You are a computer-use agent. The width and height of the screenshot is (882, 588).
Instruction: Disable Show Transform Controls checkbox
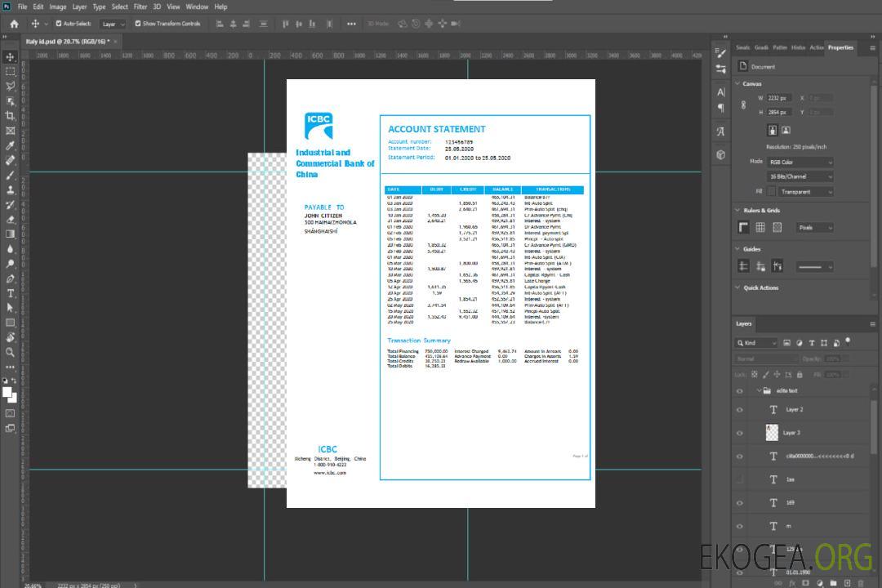(138, 24)
